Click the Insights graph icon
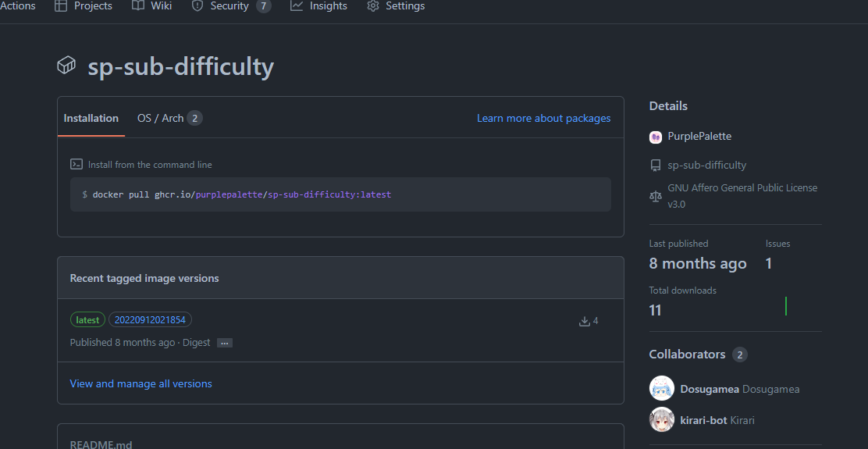This screenshot has height=449, width=868. (297, 6)
